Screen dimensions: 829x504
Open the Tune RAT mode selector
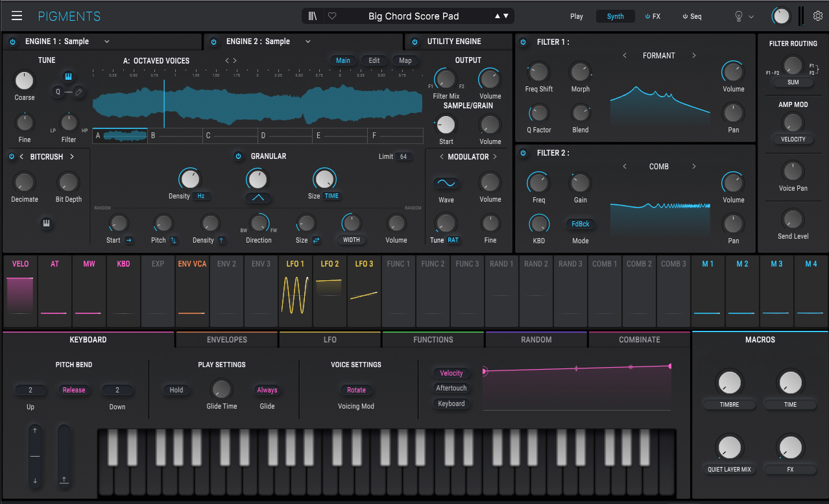pyautogui.click(x=453, y=240)
